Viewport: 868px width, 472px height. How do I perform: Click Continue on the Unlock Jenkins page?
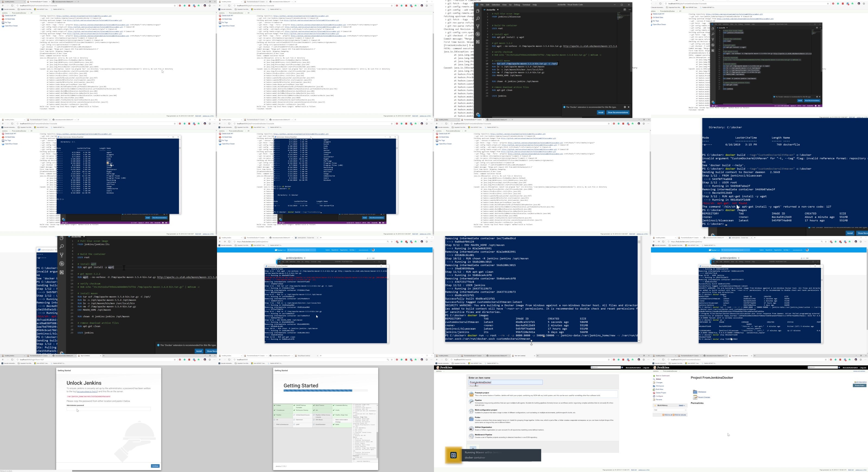pyautogui.click(x=155, y=466)
